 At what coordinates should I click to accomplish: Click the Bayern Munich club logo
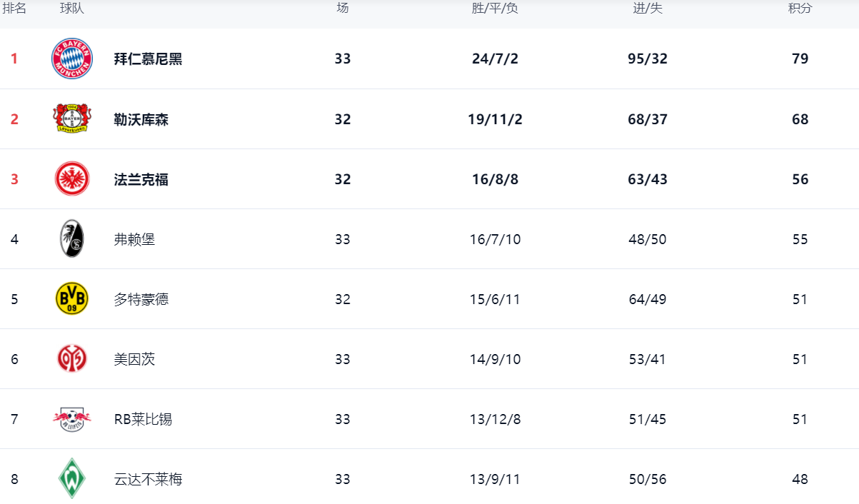[72, 59]
